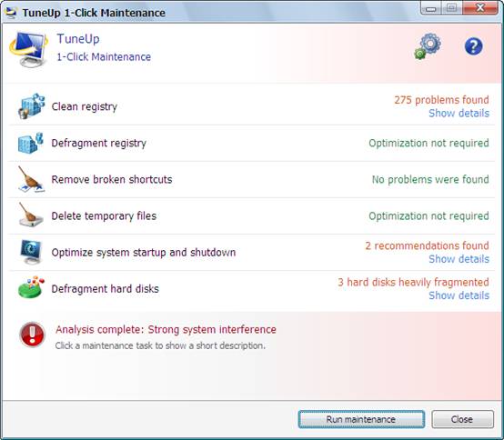Show details for 275 registry problems
The width and height of the screenshot is (504, 440).
click(459, 114)
